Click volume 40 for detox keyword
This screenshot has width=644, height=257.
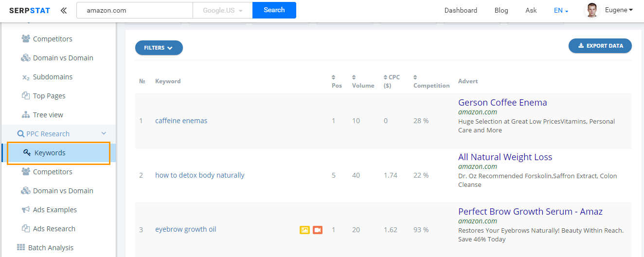pos(356,175)
